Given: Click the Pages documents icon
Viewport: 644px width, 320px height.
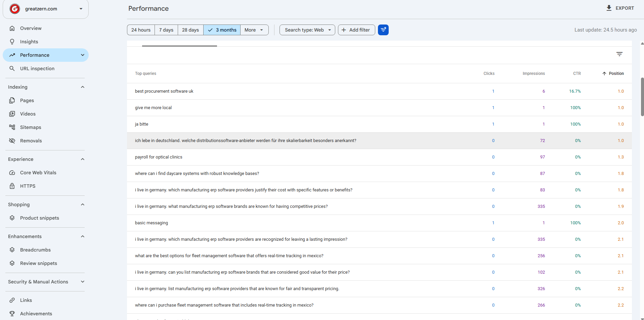Looking at the screenshot, I should point(12,100).
